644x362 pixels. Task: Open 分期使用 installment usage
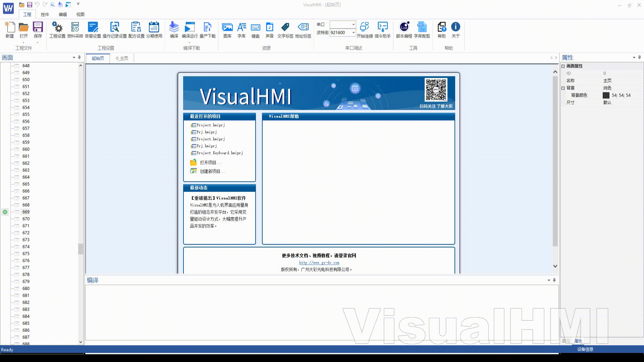tap(154, 30)
